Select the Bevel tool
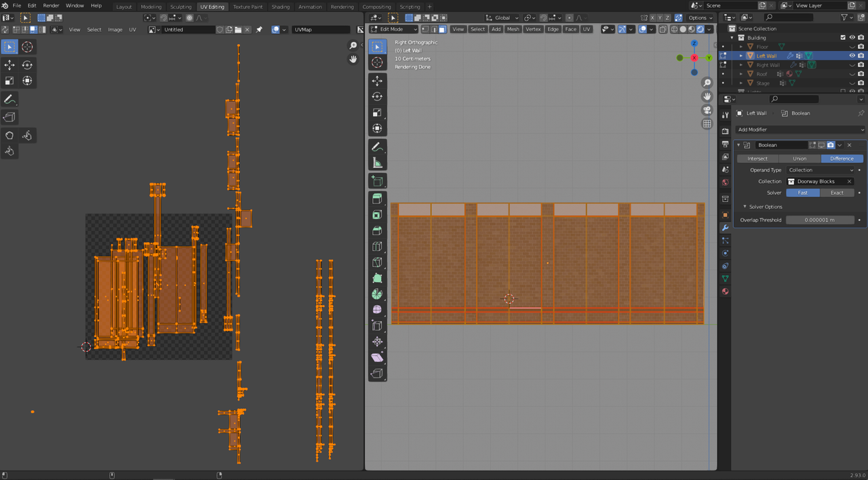868x480 pixels. click(x=378, y=231)
